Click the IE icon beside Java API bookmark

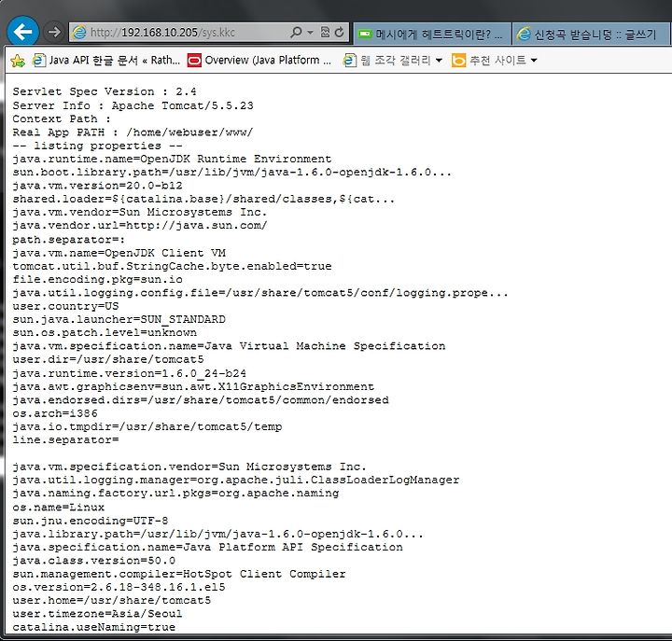click(39, 60)
